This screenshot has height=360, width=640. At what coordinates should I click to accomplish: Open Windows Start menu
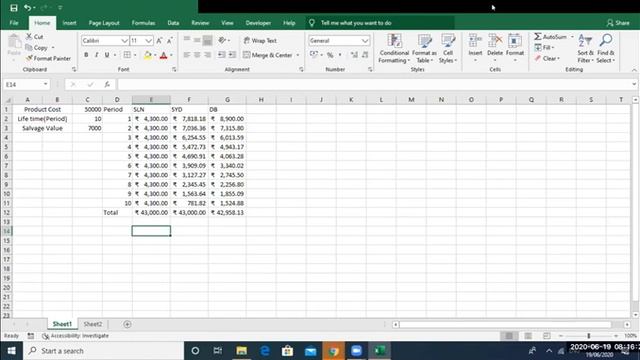11,351
